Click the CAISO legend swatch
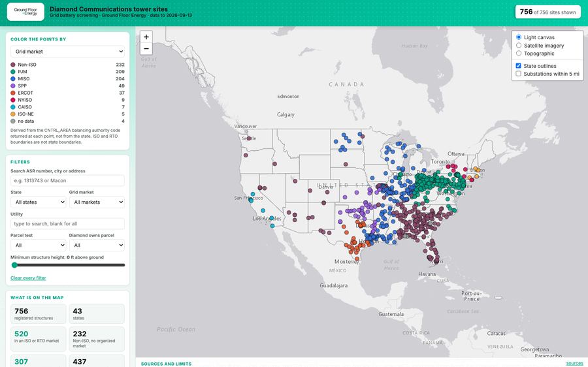588x367 pixels. (x=13, y=107)
